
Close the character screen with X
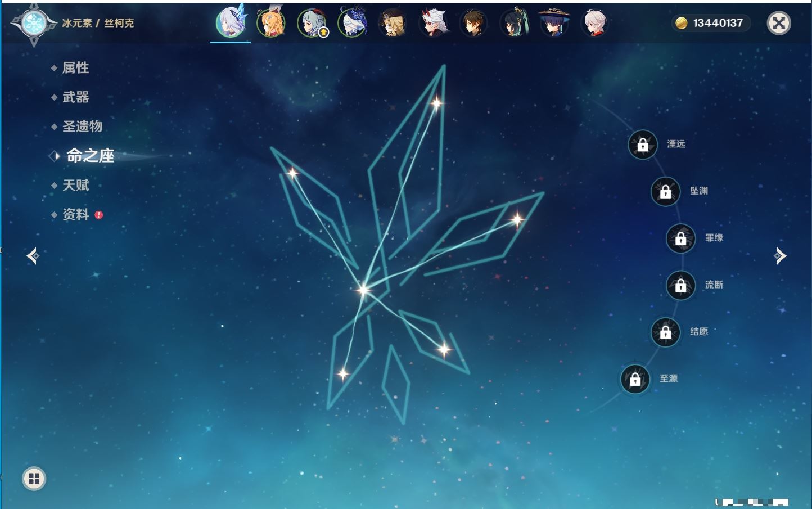pyautogui.click(x=779, y=23)
